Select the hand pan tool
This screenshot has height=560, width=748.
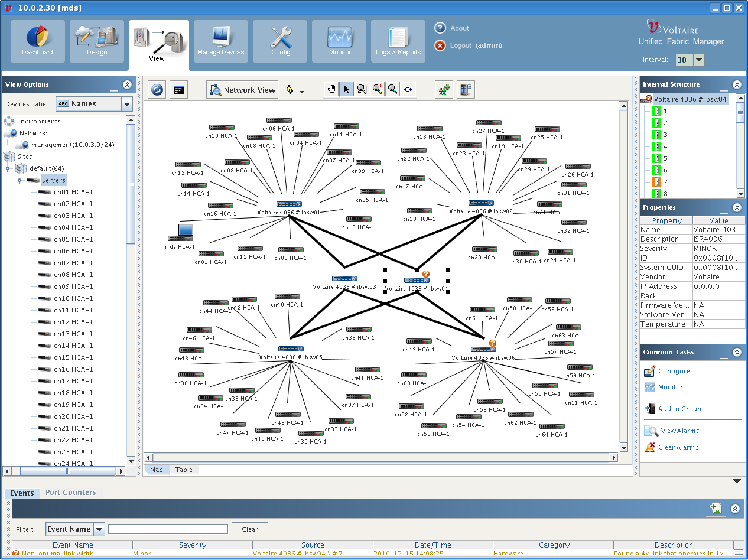pos(331,90)
